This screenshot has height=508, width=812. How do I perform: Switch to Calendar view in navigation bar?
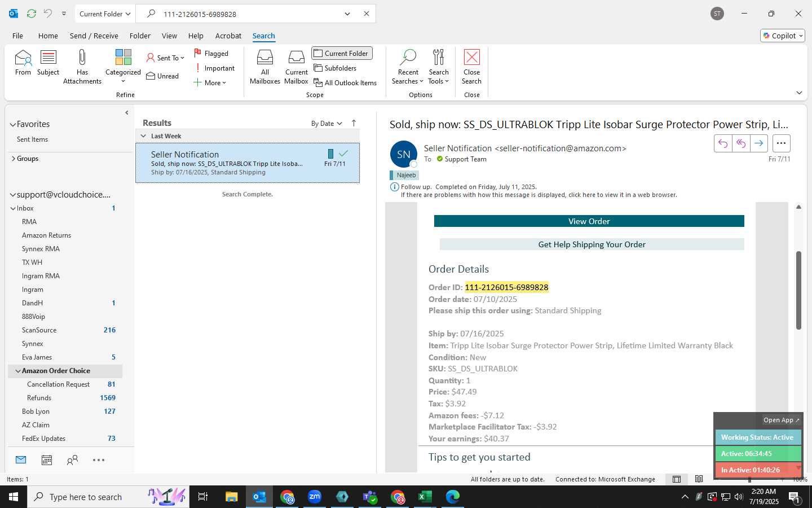tap(47, 460)
